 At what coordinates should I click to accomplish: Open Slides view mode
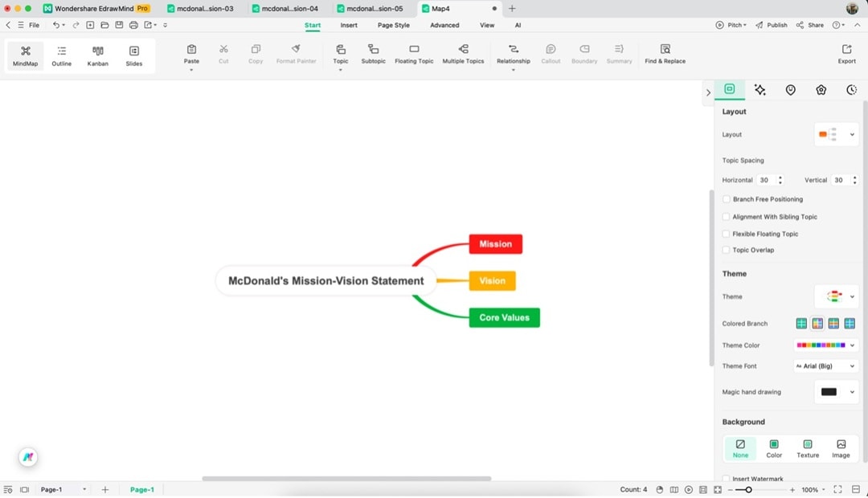(x=134, y=56)
